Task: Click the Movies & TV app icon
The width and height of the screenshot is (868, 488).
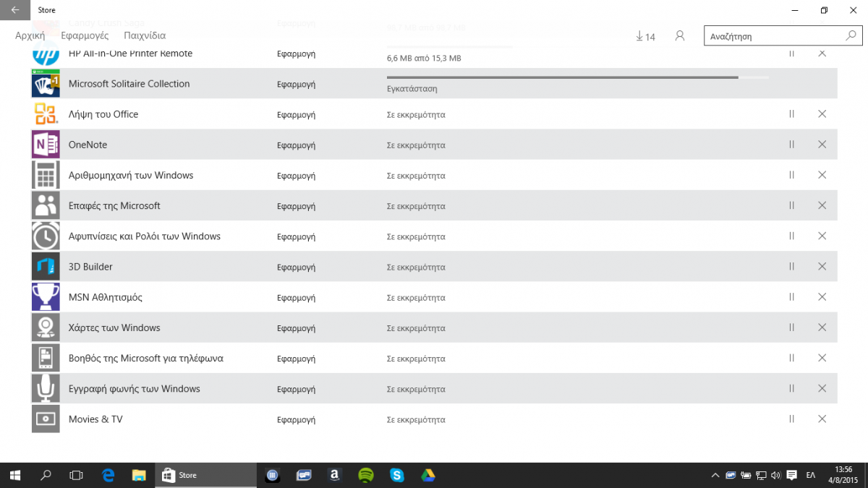Action: (46, 419)
